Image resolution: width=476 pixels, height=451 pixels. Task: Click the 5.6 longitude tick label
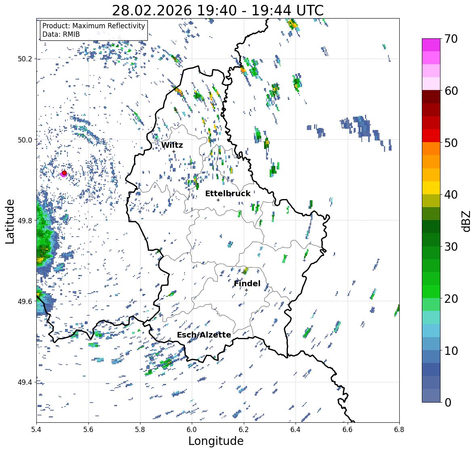point(88,430)
